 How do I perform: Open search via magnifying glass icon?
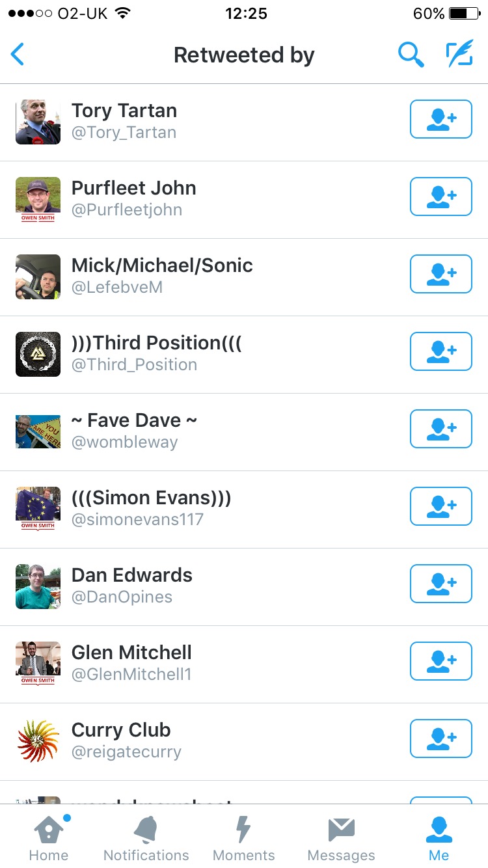411,55
